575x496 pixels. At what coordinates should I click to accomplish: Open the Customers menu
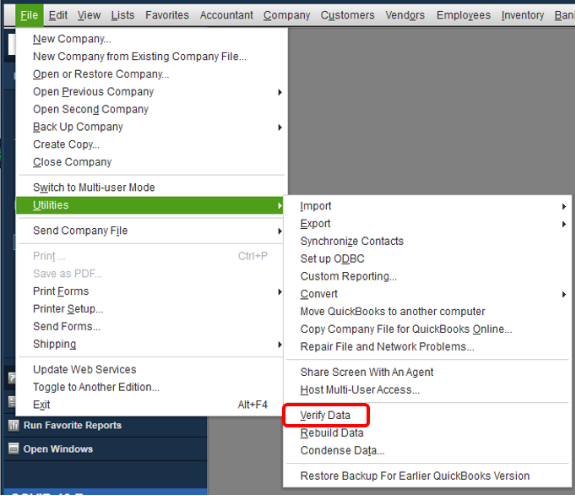(x=347, y=15)
